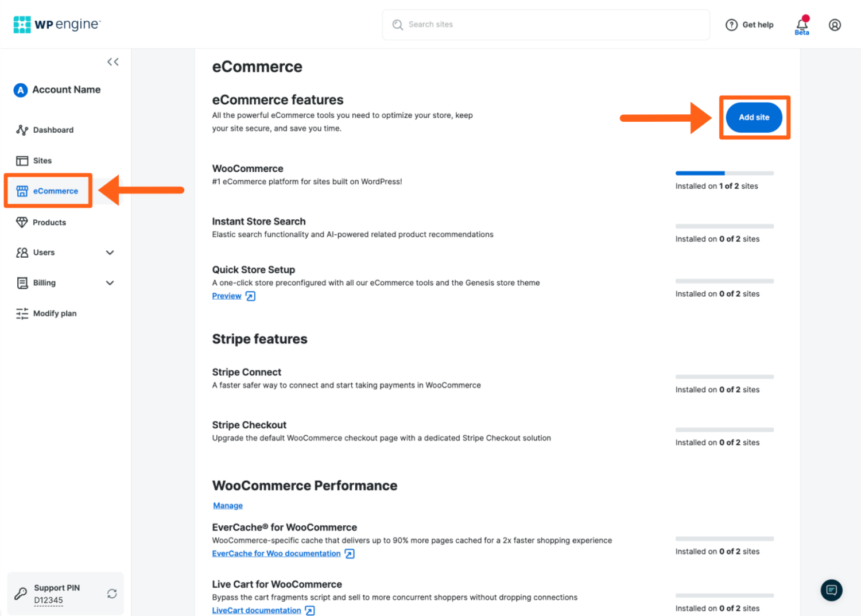Click the eCommerce storefront icon
Viewport: 861px width, 616px height.
(22, 191)
